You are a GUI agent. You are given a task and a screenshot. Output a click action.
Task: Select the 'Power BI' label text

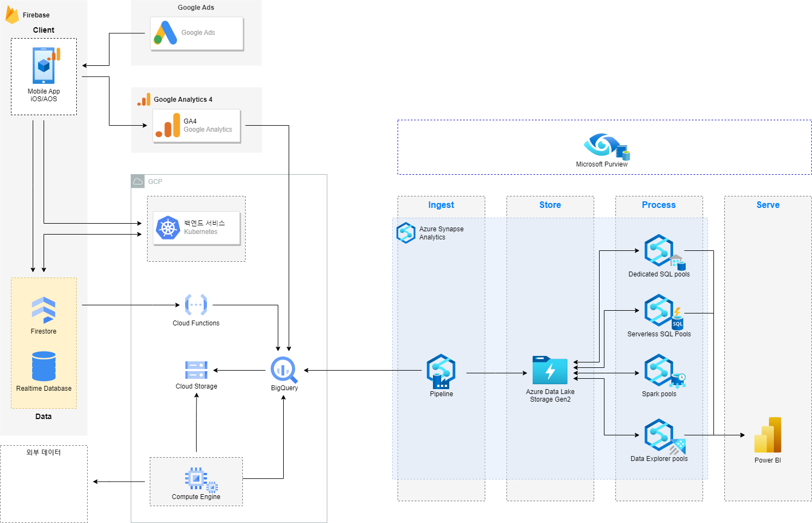pyautogui.click(x=768, y=460)
